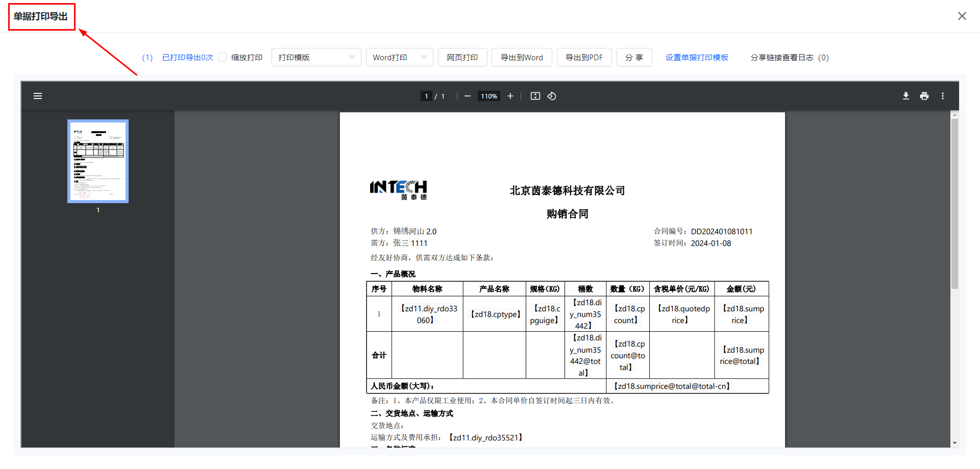Click 导出到Word button
980x469 pixels.
click(x=522, y=57)
